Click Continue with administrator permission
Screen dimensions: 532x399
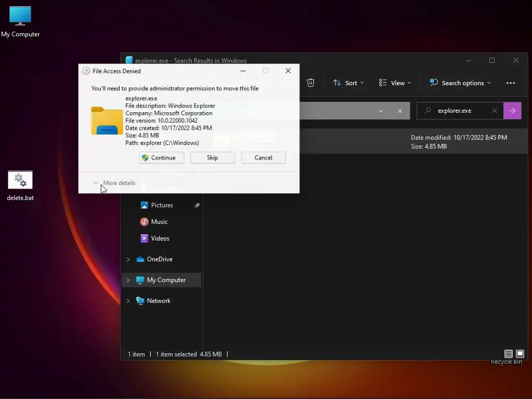[162, 157]
